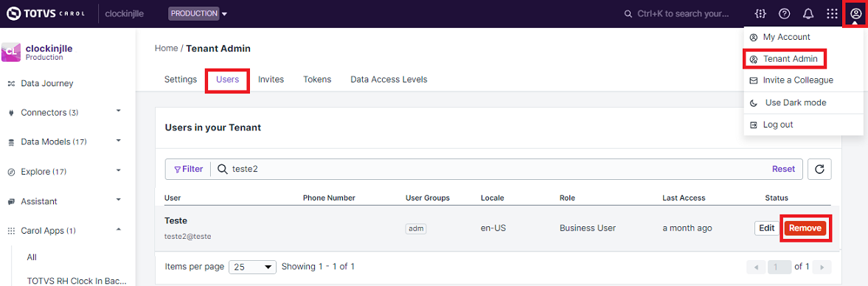Collapse the Carol Apps sidebar section
The height and width of the screenshot is (286, 868).
(x=119, y=229)
